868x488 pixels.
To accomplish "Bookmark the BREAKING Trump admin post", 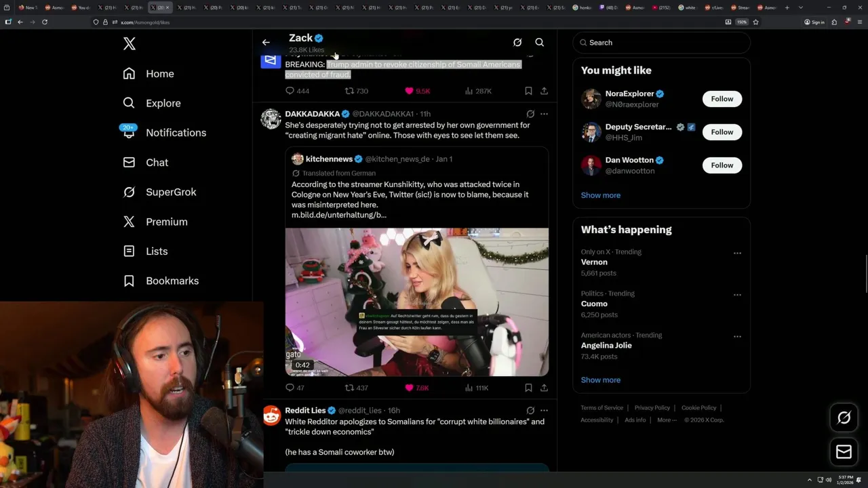I will coord(528,91).
